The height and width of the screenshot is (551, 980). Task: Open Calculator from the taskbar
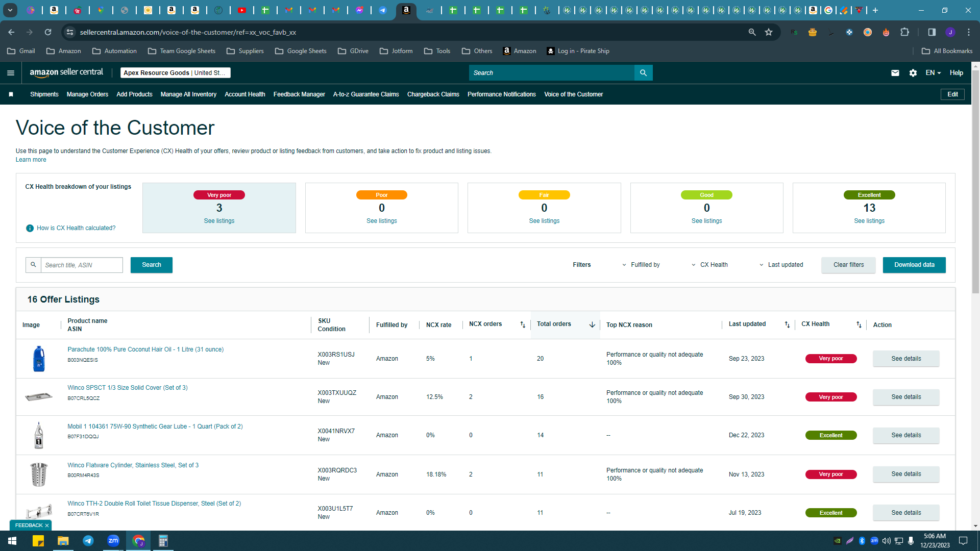[163, 541]
